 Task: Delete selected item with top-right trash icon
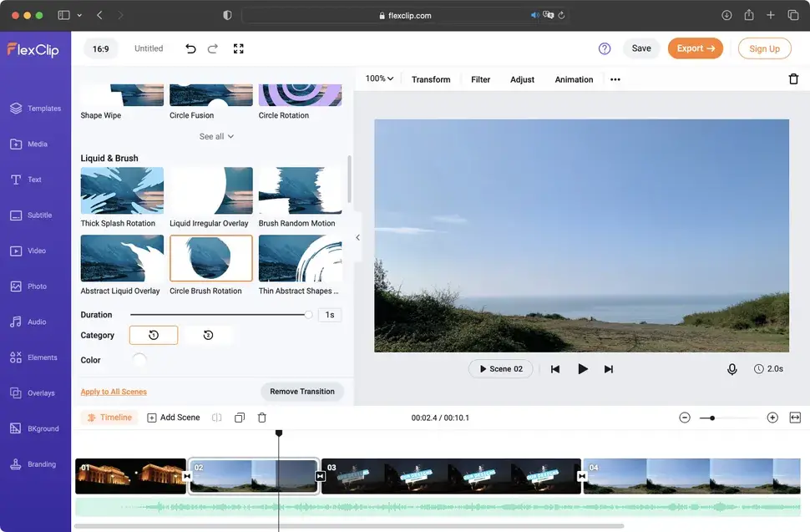click(793, 79)
